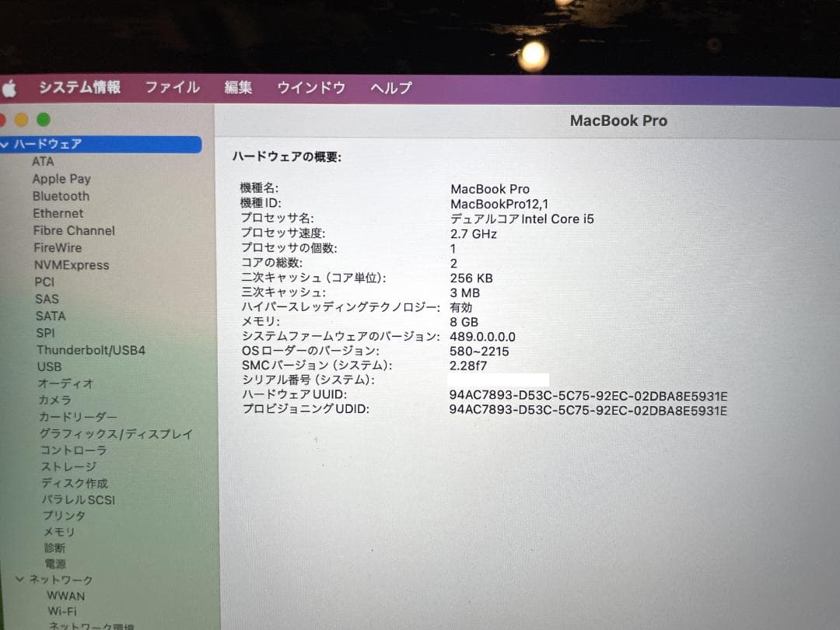Screen dimensions: 840x630
Task: Select Bluetooth in the hardware sidebar
Action: click(x=61, y=196)
